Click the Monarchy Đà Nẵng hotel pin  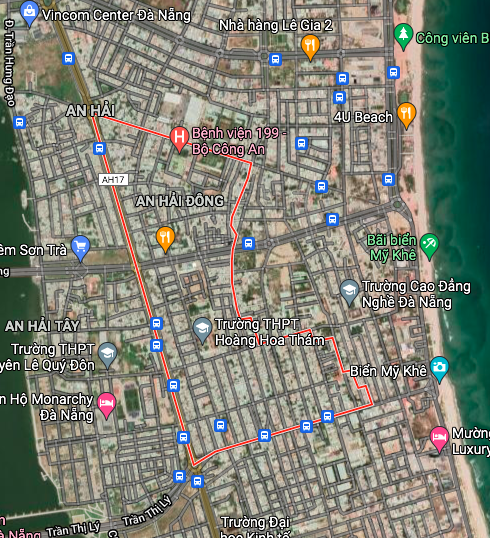tap(106, 405)
